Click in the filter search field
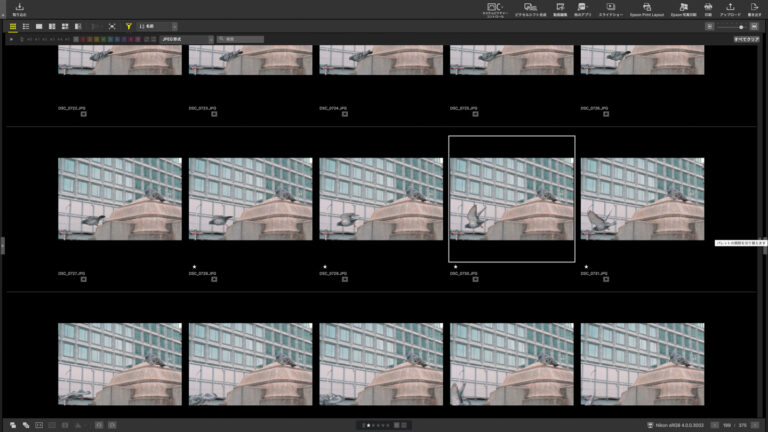 (x=243, y=39)
